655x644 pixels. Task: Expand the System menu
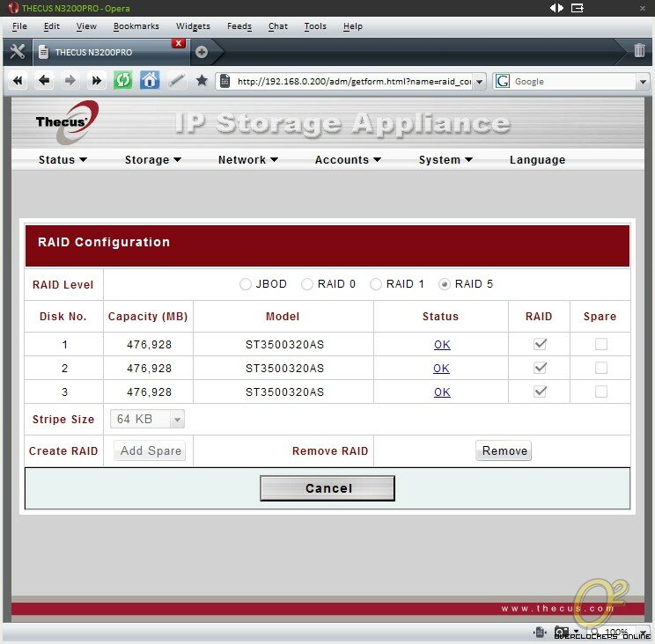point(445,160)
